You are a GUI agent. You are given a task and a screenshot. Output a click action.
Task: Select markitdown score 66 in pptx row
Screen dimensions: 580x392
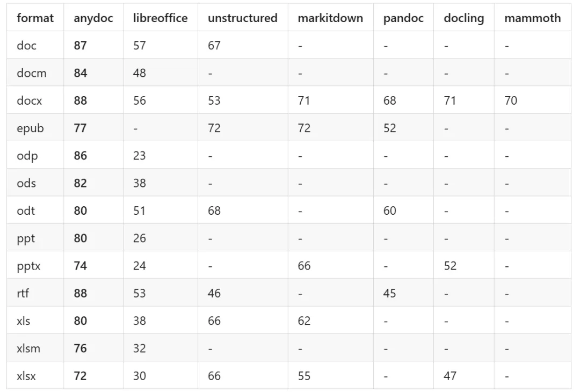click(304, 265)
